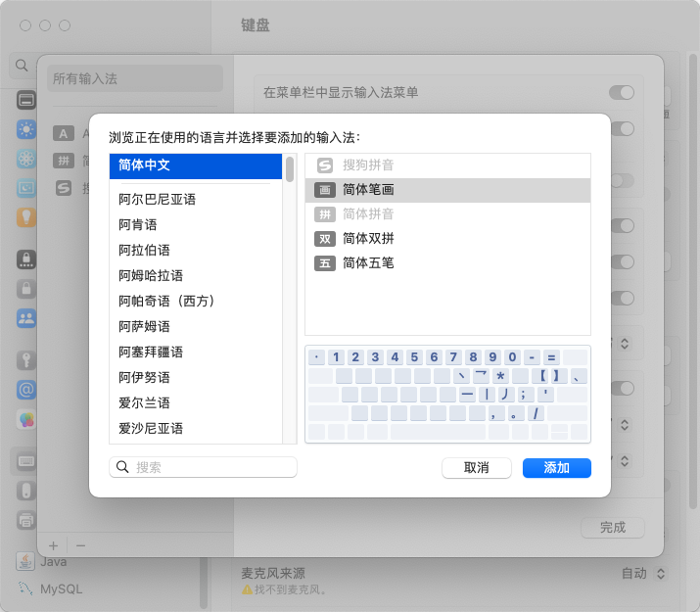Select 阿塞拜疆语 language
The image size is (700, 612).
coord(151,352)
